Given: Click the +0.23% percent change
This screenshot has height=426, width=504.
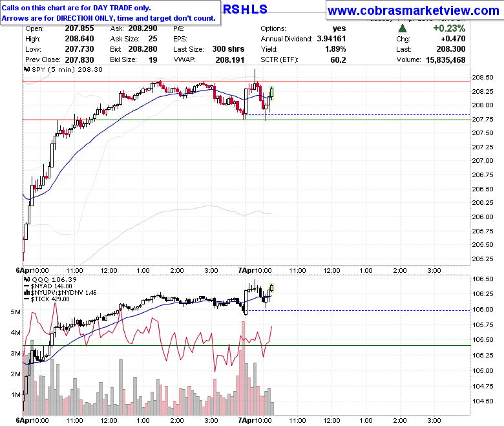Looking at the screenshot, I should click(449, 28).
